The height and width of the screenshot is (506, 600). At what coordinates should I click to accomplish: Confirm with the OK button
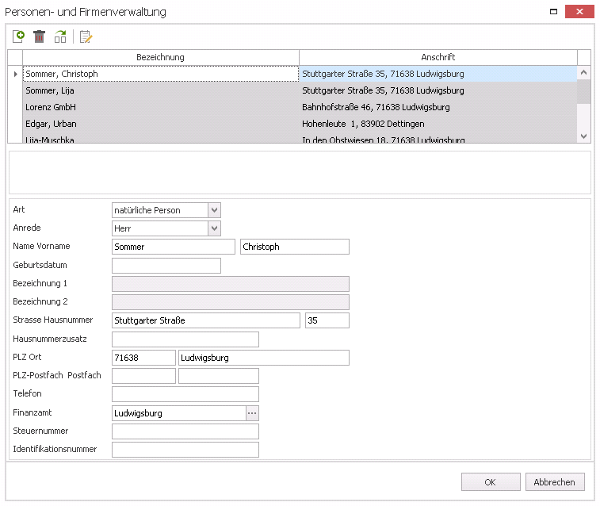click(490, 482)
